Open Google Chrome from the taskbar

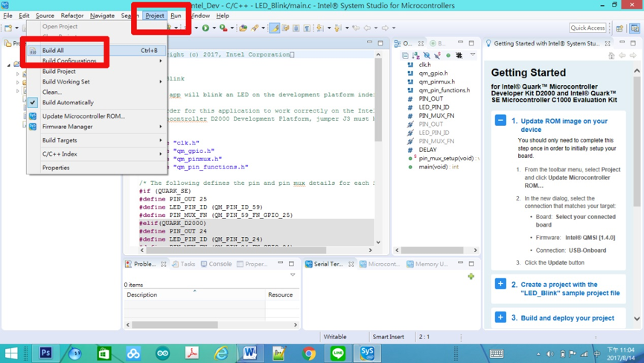click(309, 353)
